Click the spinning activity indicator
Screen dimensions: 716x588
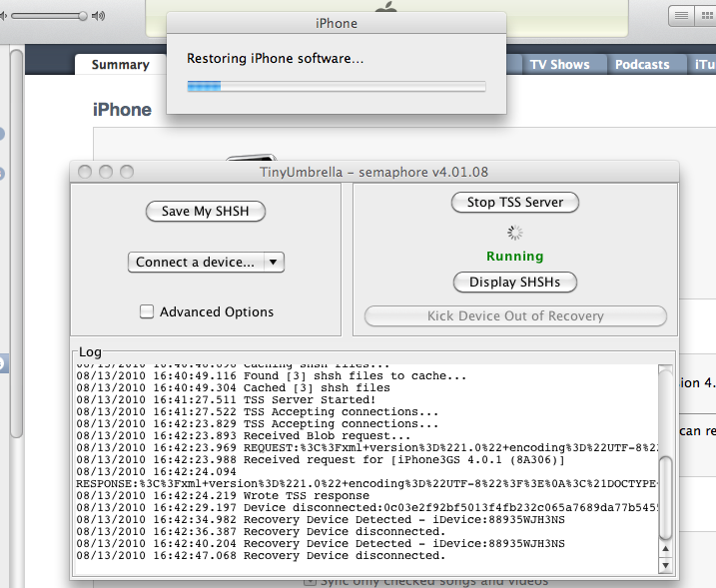(x=515, y=233)
